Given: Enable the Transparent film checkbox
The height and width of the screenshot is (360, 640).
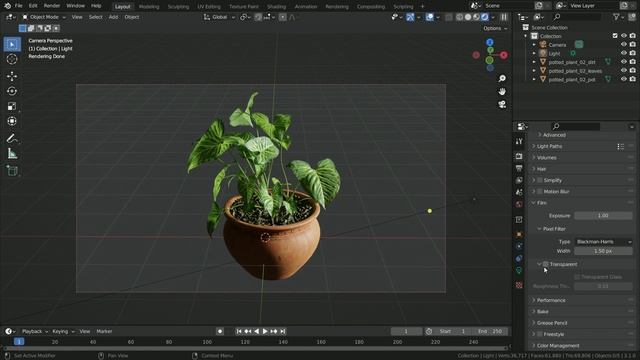Looking at the screenshot, I should [x=546, y=264].
